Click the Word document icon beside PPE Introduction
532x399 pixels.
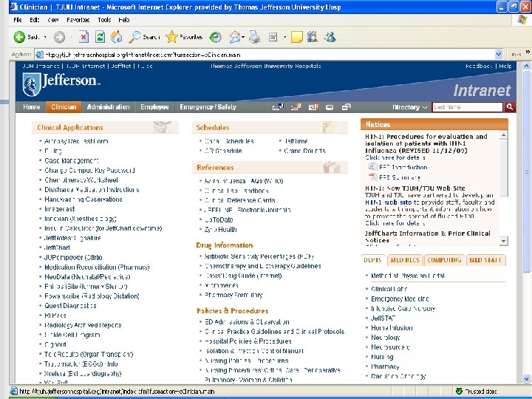pos(372,167)
